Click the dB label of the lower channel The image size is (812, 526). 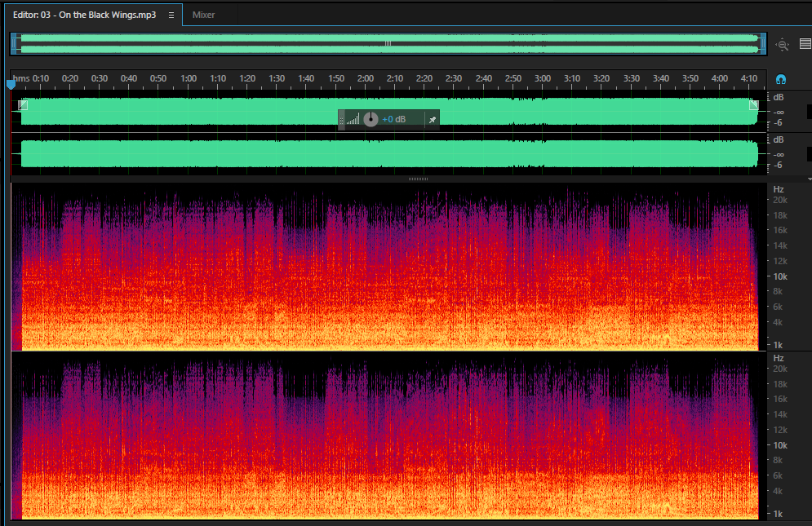click(779, 139)
